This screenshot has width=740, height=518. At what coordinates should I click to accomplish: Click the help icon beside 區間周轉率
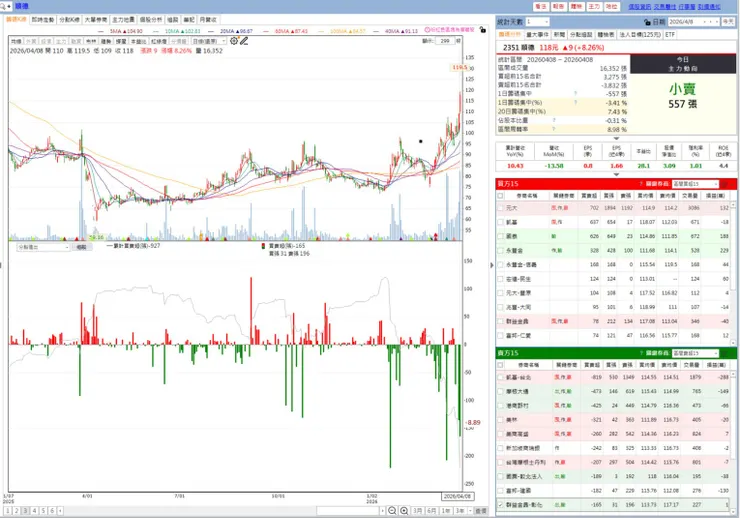coord(554,129)
